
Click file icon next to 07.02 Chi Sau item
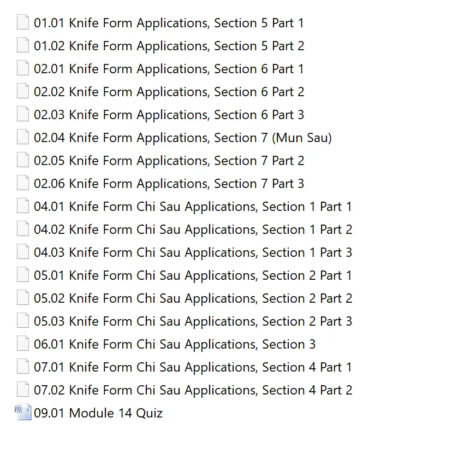[x=23, y=390]
